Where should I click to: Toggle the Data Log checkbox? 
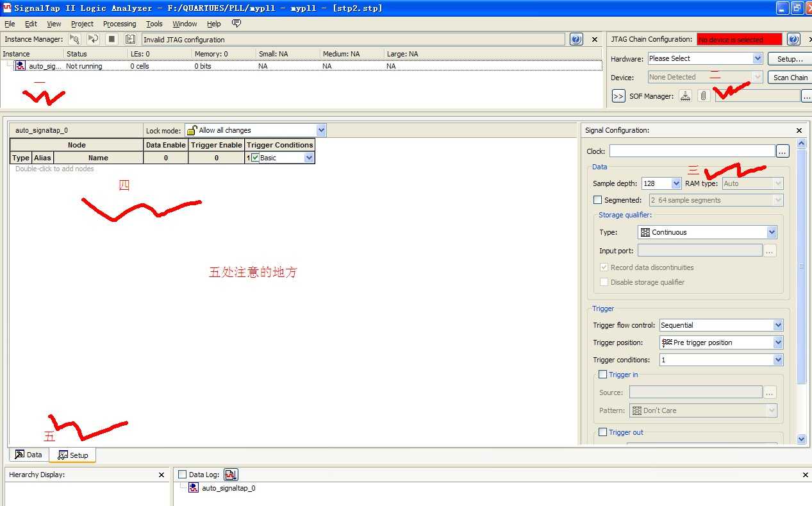click(x=183, y=475)
